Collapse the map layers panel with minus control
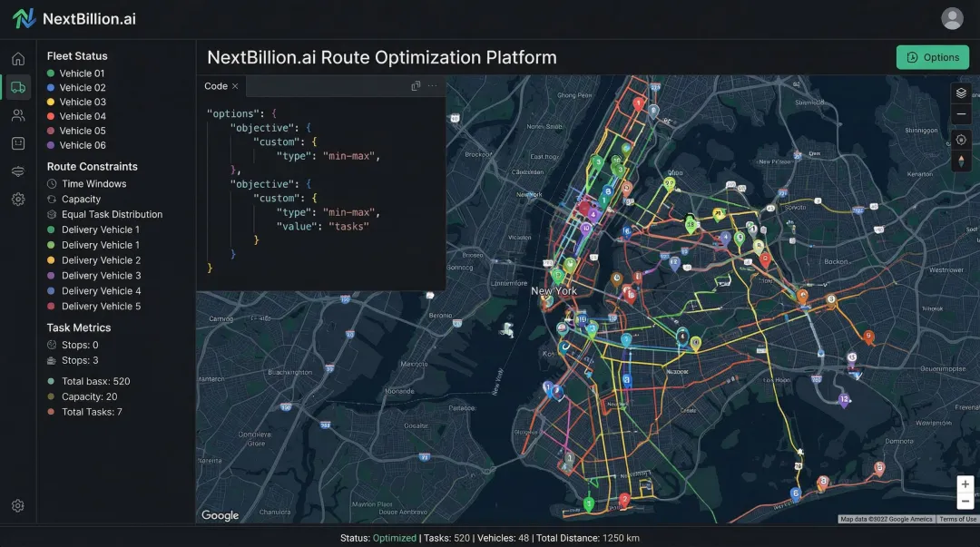Screen dimensions: 980x547 click(x=961, y=115)
